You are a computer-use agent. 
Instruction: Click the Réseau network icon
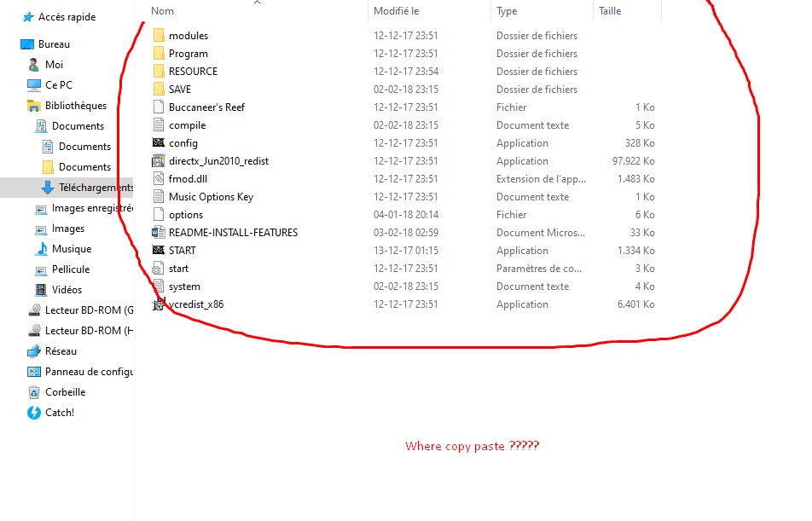click(33, 351)
